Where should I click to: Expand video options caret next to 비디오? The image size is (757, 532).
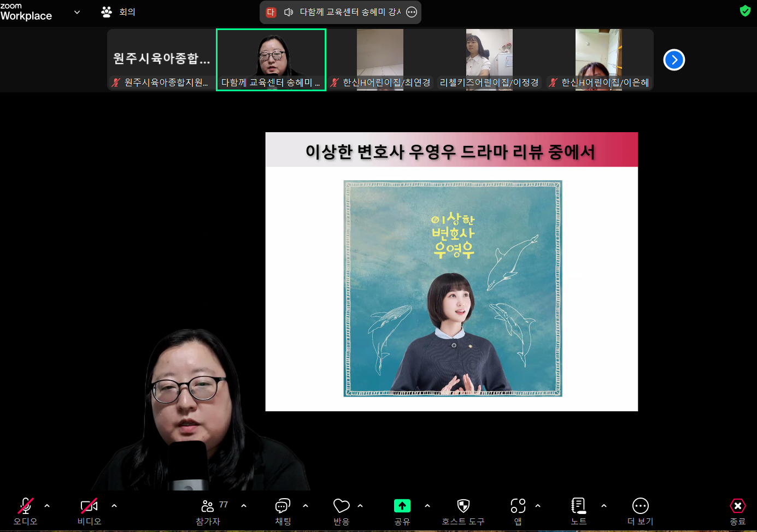(114, 506)
